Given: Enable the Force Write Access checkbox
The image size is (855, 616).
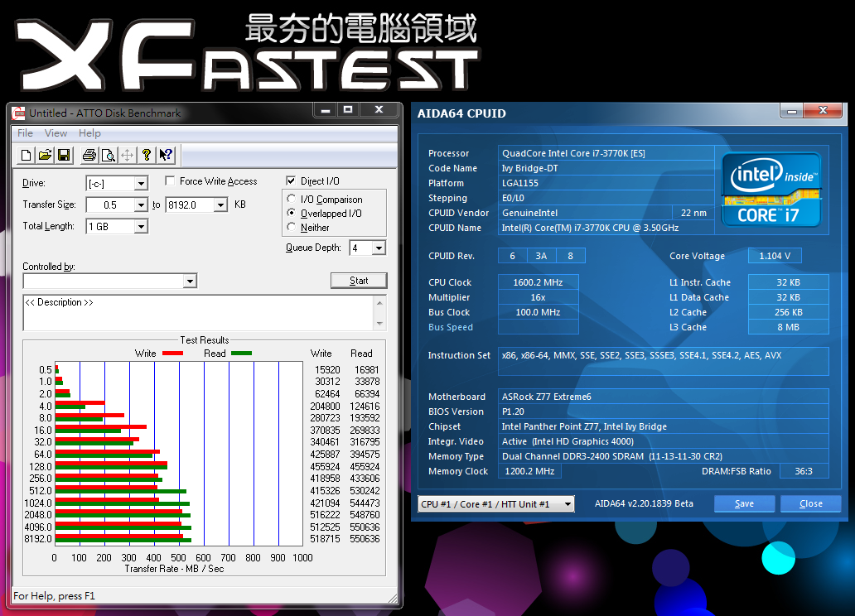Looking at the screenshot, I should coord(171,181).
